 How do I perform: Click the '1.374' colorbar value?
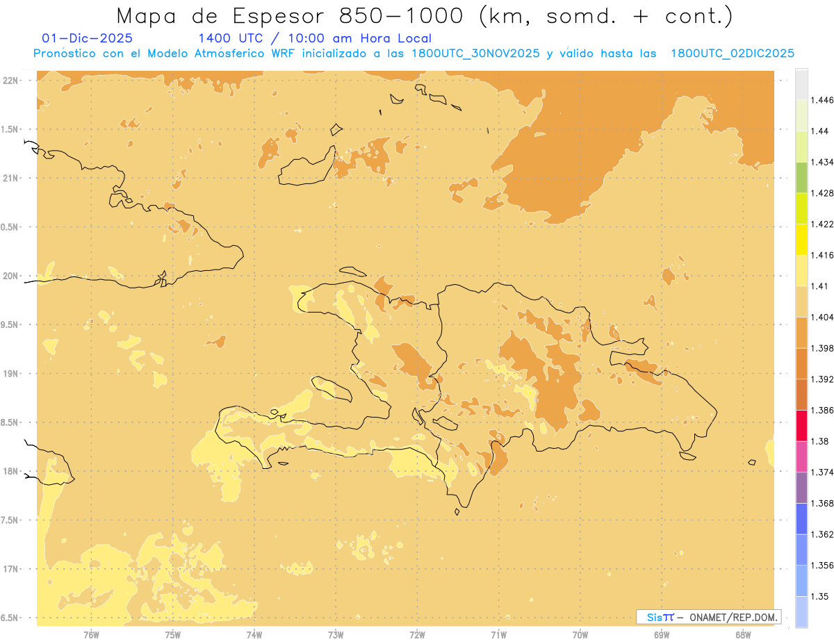[823, 472]
